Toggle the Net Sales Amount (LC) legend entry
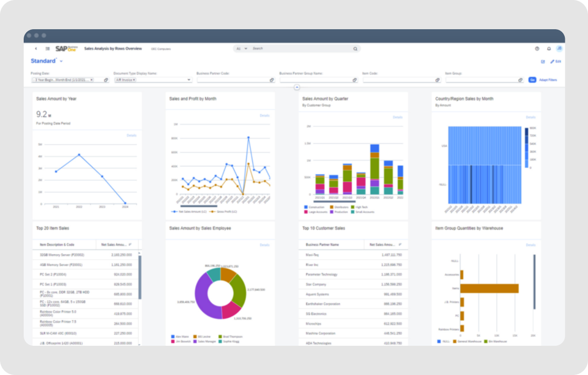The image size is (588, 375). point(192,211)
